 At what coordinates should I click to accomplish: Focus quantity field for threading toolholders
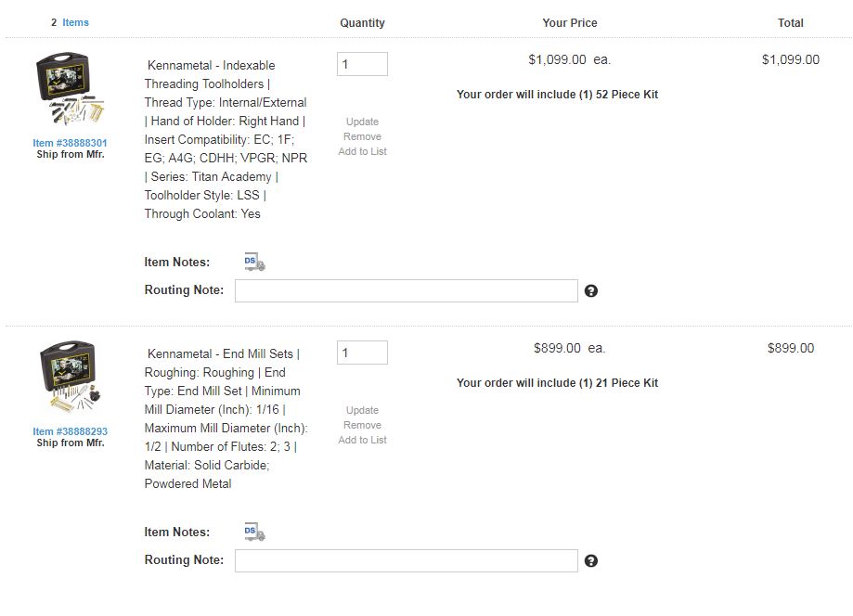[x=362, y=64]
